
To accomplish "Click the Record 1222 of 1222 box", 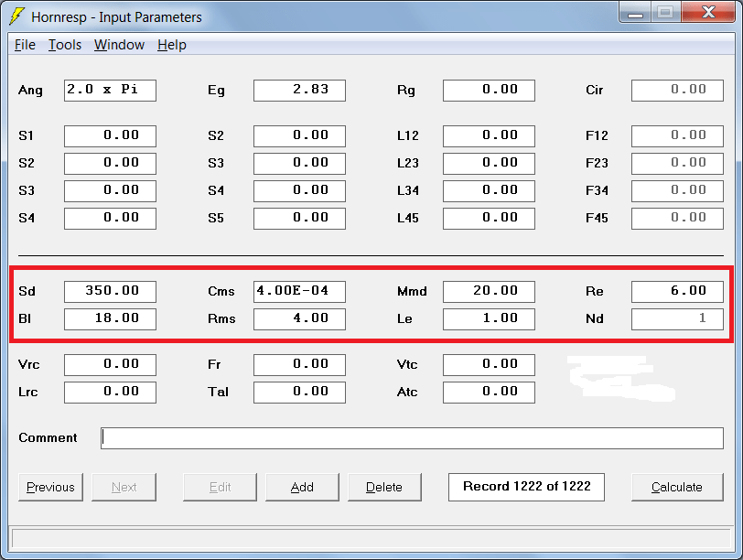I will click(526, 487).
